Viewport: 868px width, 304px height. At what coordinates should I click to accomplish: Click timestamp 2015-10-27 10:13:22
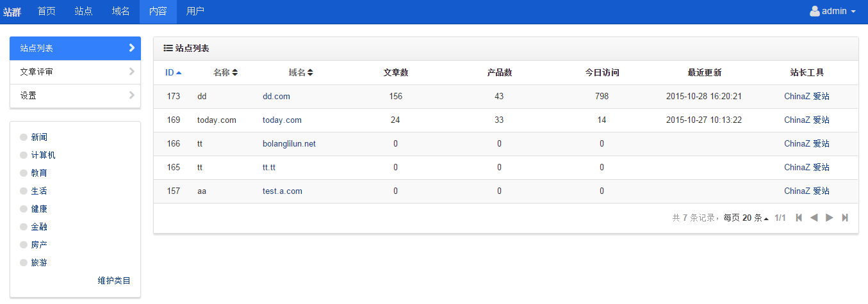click(704, 120)
